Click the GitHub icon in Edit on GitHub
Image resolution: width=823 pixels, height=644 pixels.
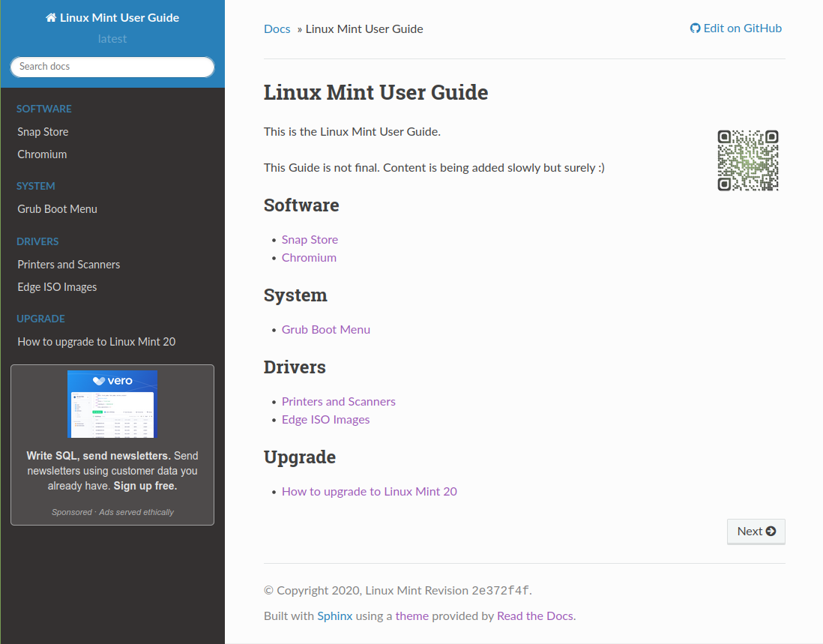tap(695, 28)
